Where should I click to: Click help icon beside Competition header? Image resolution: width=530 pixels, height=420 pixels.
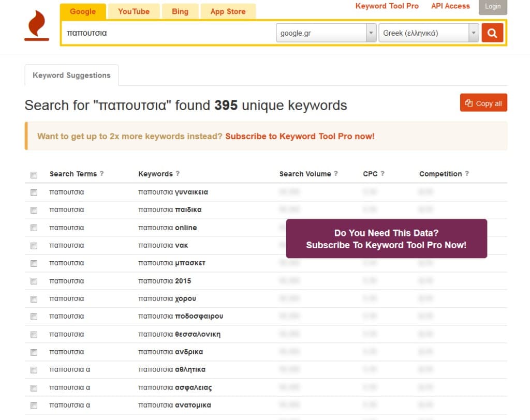point(467,173)
